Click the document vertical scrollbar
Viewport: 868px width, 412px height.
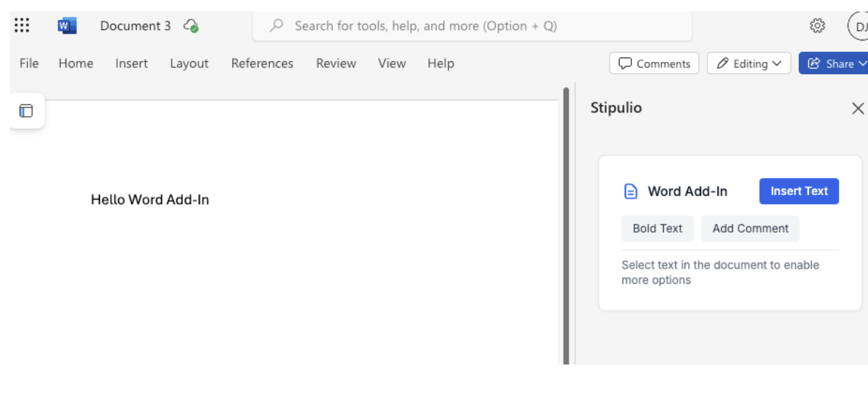(566, 223)
